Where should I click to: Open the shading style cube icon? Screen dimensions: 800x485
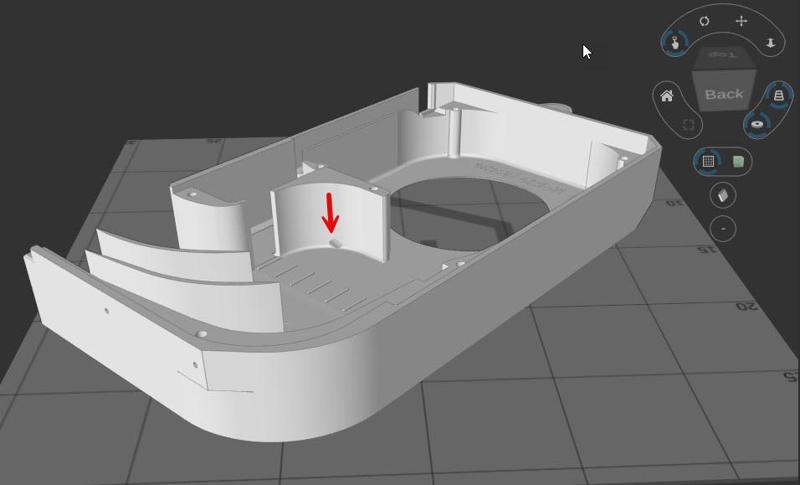pos(723,195)
